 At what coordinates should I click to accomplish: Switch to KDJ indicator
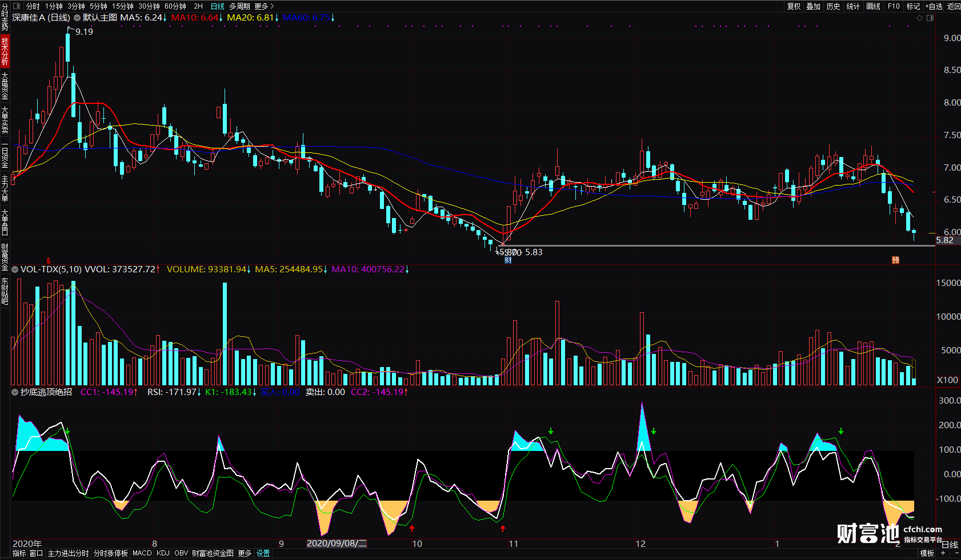coord(163,553)
